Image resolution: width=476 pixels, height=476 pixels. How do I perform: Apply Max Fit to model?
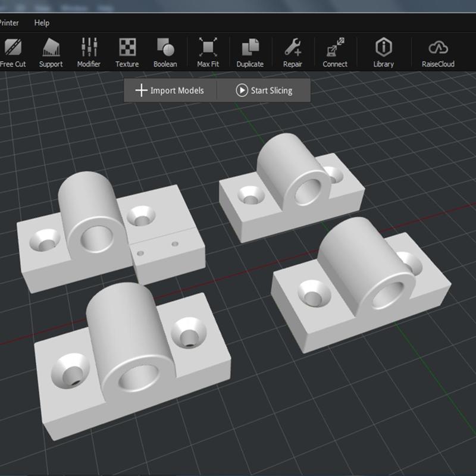pyautogui.click(x=208, y=52)
